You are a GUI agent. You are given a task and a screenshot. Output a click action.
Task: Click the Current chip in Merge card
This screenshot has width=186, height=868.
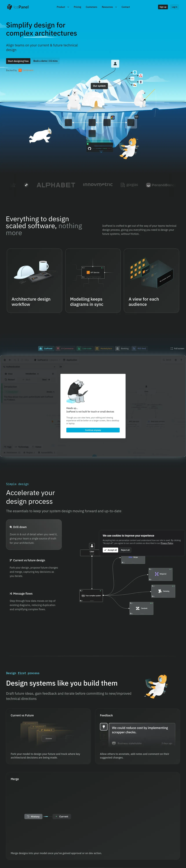[x=62, y=816]
